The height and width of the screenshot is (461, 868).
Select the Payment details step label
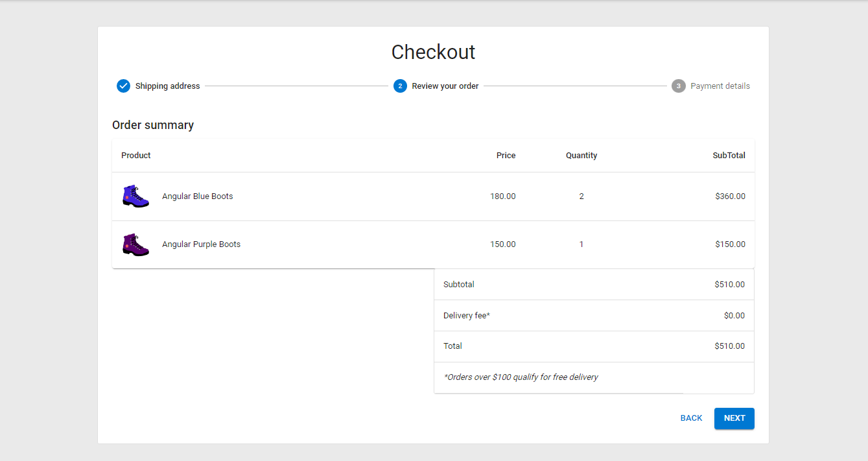720,86
